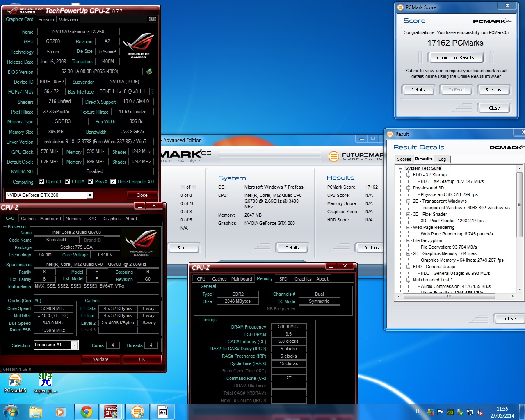Click Details... in the PCMark Score window

420,90
